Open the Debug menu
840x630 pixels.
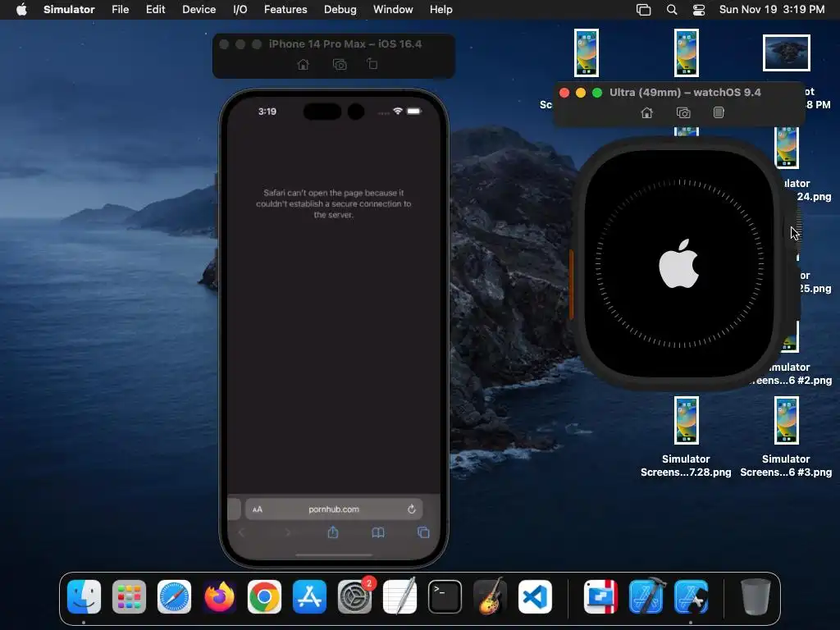340,10
